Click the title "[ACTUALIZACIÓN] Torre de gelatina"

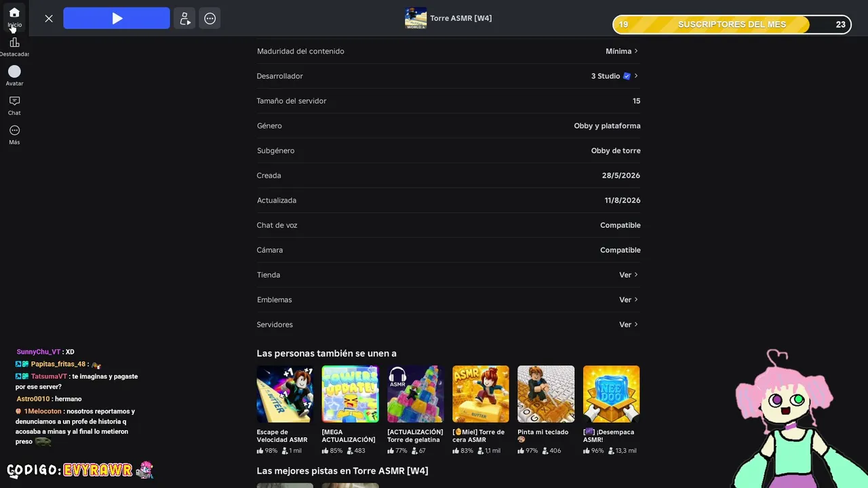415,436
